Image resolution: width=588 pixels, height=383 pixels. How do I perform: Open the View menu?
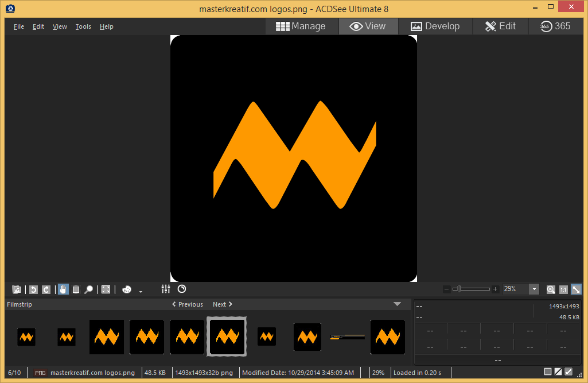tap(60, 26)
